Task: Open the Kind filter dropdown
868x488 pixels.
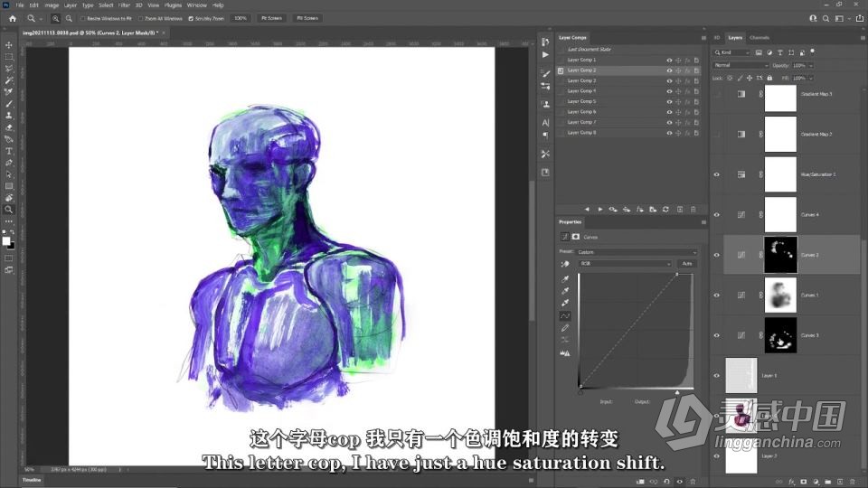Action: pyautogui.click(x=731, y=52)
